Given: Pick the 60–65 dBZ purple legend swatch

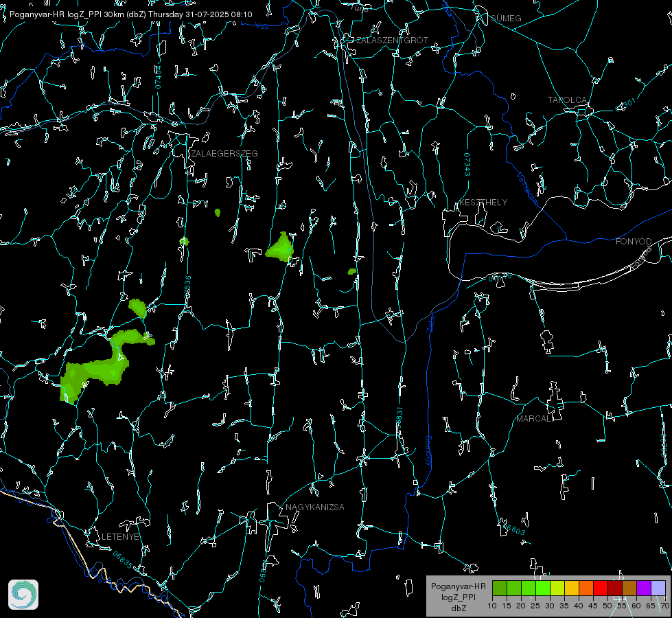Looking at the screenshot, I should pos(644,588).
